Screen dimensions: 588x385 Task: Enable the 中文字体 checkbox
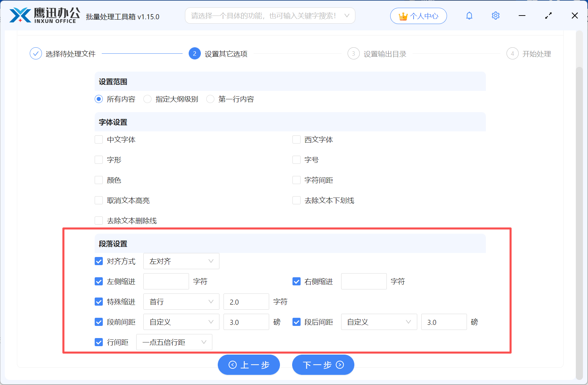pyautogui.click(x=99, y=139)
